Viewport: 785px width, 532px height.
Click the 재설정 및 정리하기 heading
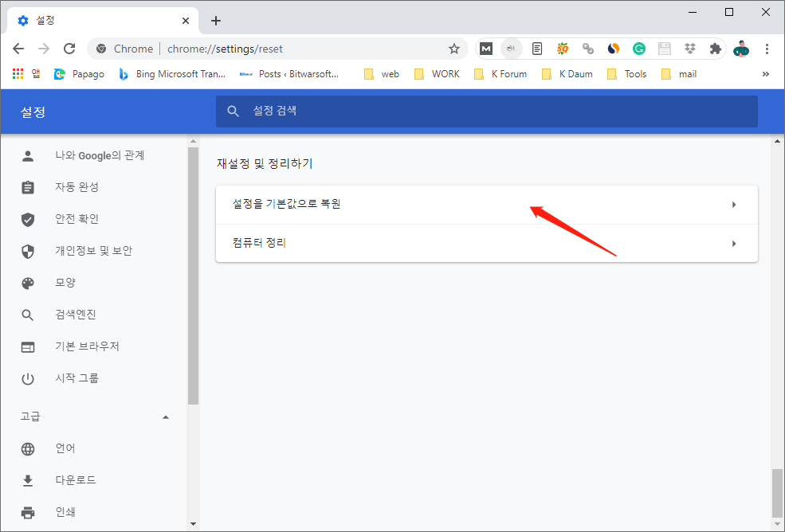[x=265, y=163]
